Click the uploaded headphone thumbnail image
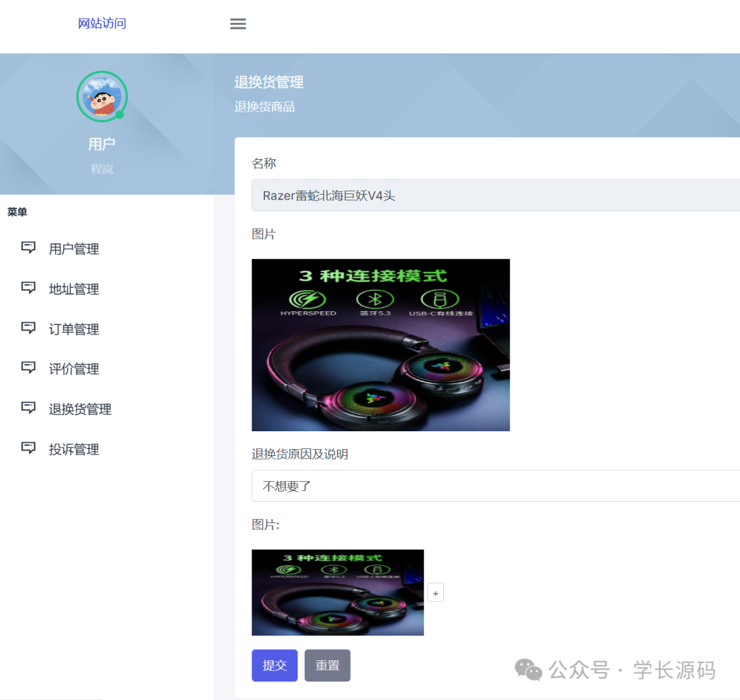Image resolution: width=740 pixels, height=700 pixels. click(338, 592)
